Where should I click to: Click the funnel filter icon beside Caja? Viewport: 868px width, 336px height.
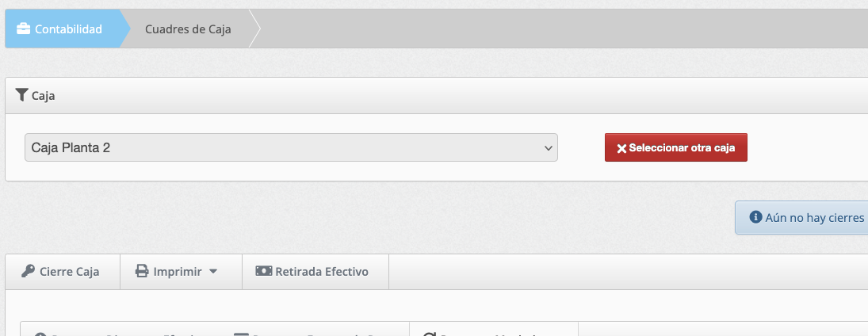point(22,95)
